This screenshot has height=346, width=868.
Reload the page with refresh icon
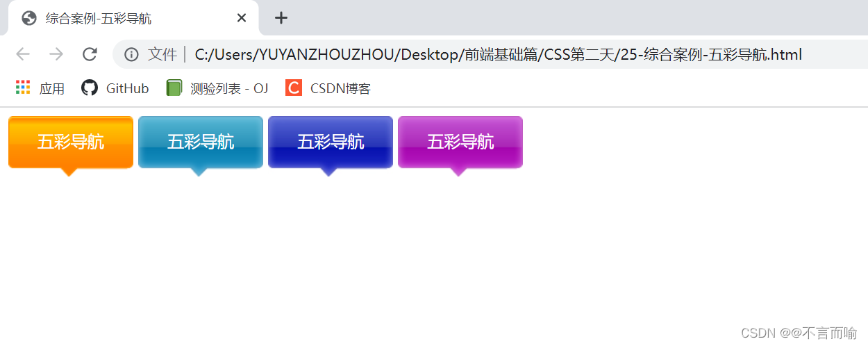pyautogui.click(x=90, y=54)
